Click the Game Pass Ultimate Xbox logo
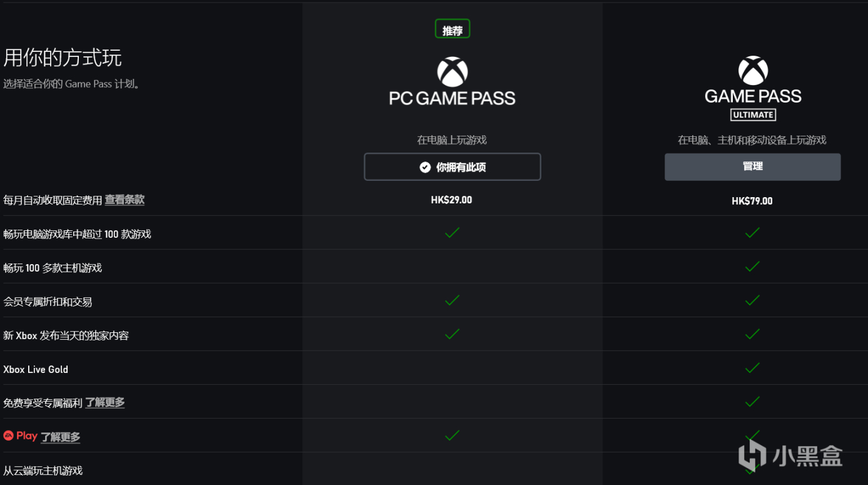868x485 pixels. (752, 71)
